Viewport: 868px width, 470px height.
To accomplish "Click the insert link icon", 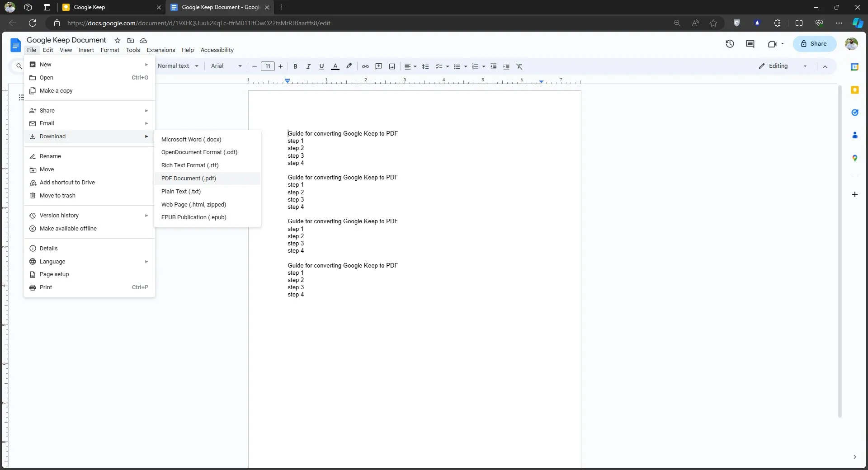I will (x=365, y=66).
